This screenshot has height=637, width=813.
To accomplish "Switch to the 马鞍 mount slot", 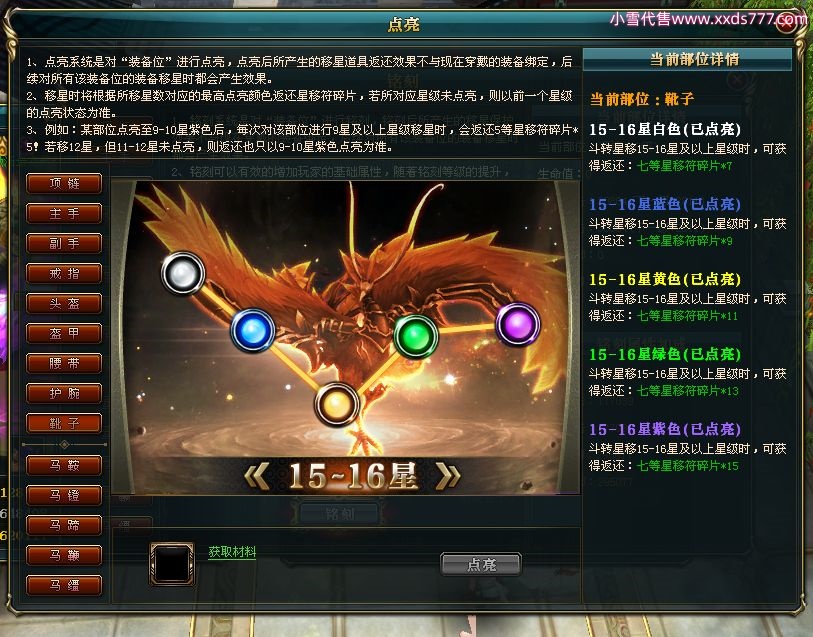I will point(64,465).
